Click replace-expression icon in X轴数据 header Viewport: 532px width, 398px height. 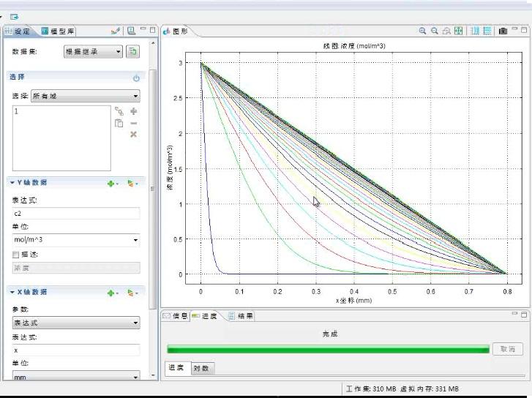pos(132,293)
